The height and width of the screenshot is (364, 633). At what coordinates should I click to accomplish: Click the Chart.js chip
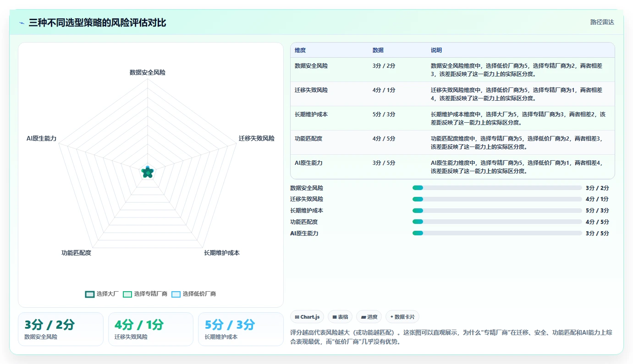click(x=307, y=317)
